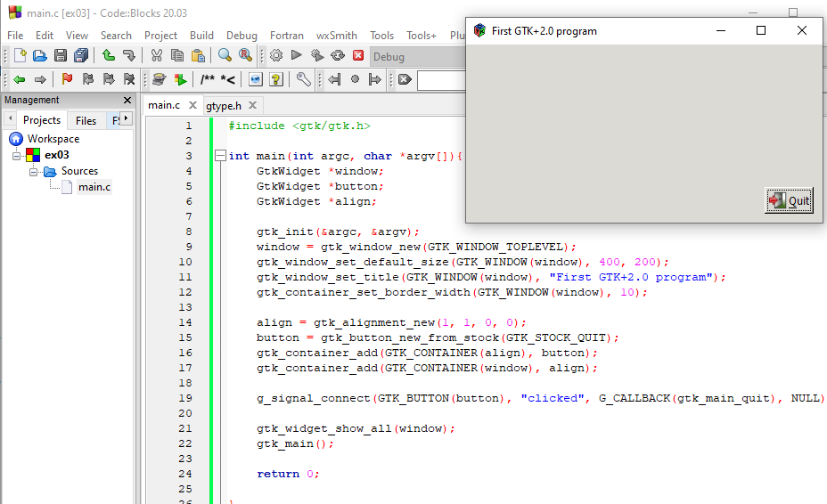Insert a /** block comment
Image resolution: width=827 pixels, height=504 pixels.
click(x=208, y=79)
